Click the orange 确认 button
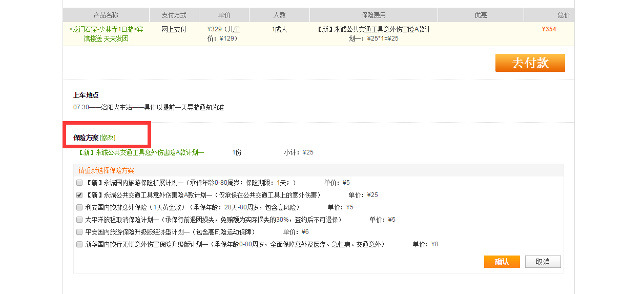The width and height of the screenshot is (644, 294). click(x=502, y=262)
